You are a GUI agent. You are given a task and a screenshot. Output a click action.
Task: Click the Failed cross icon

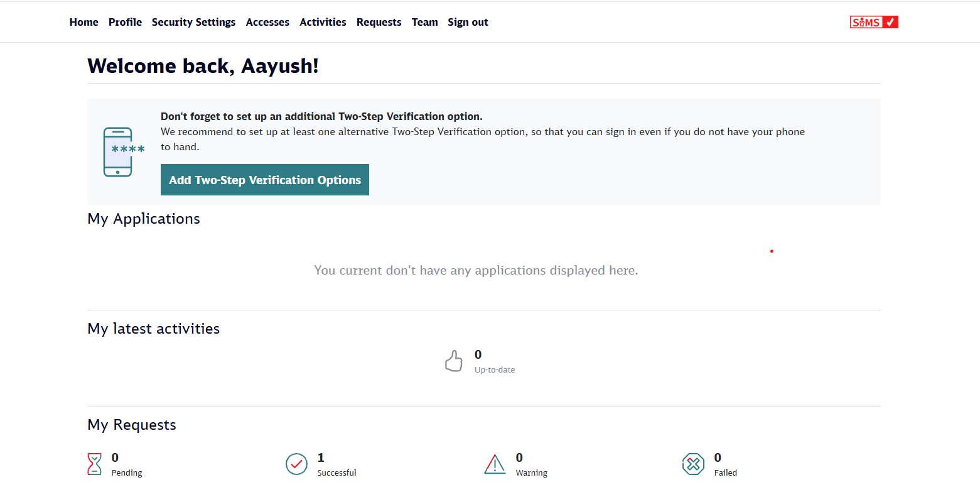coord(693,464)
